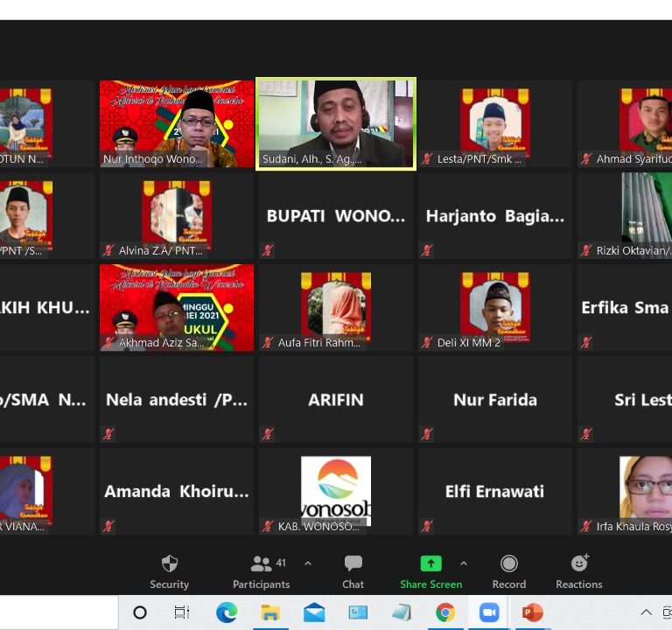Select the ARIFIN participant name
Image resolution: width=672 pixels, height=630 pixels.
[336, 400]
